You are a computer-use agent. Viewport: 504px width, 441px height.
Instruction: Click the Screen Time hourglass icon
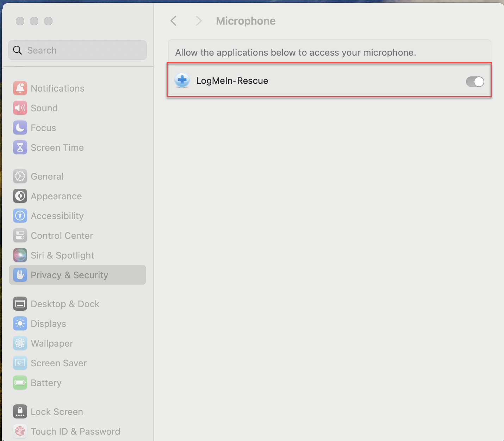(20, 147)
